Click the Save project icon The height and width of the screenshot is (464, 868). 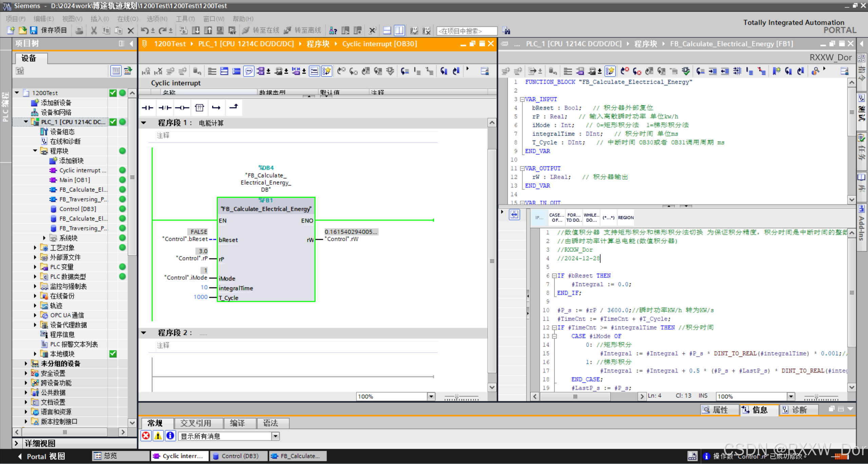pos(34,31)
